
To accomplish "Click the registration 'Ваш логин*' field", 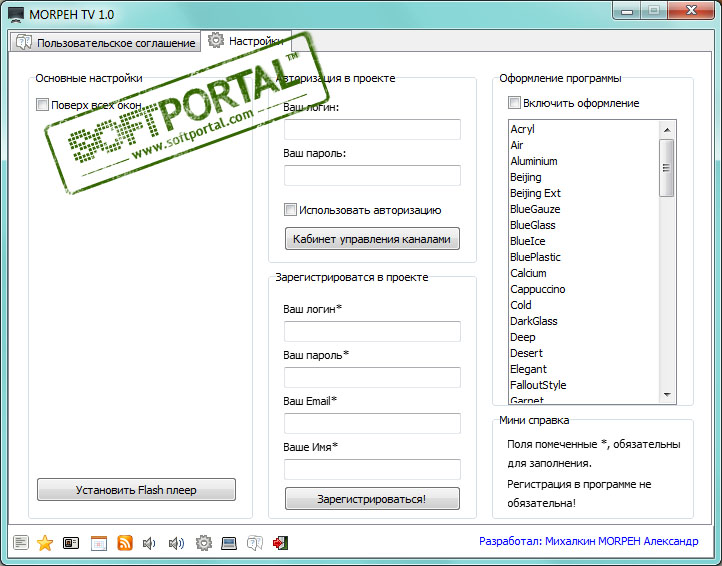I will coord(372,331).
